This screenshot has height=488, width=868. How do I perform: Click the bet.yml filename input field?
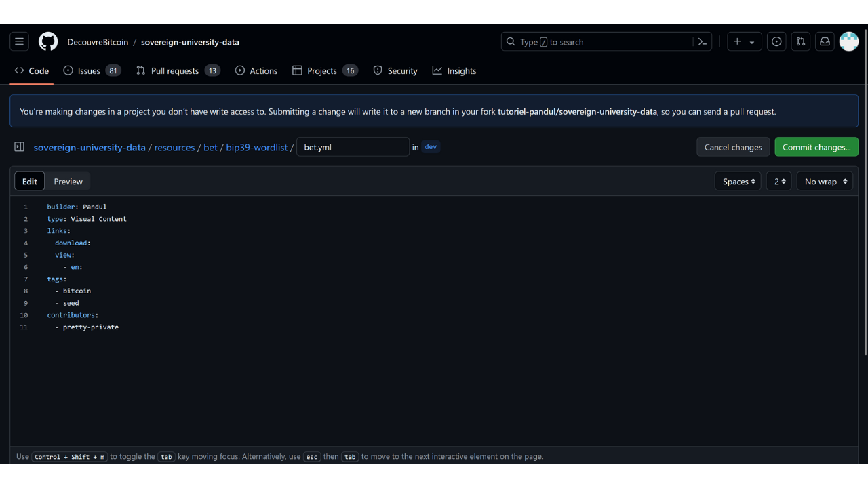[353, 147]
